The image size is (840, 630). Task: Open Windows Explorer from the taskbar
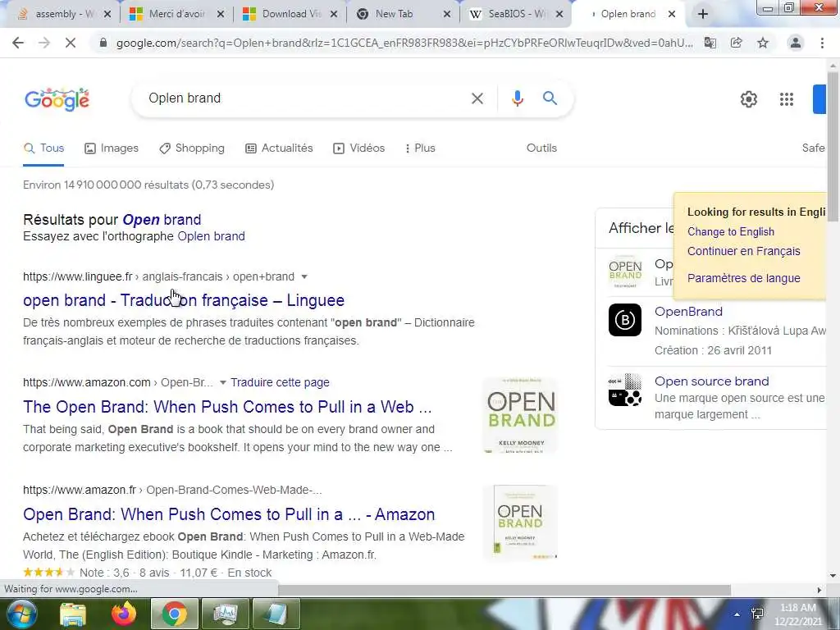click(x=73, y=614)
